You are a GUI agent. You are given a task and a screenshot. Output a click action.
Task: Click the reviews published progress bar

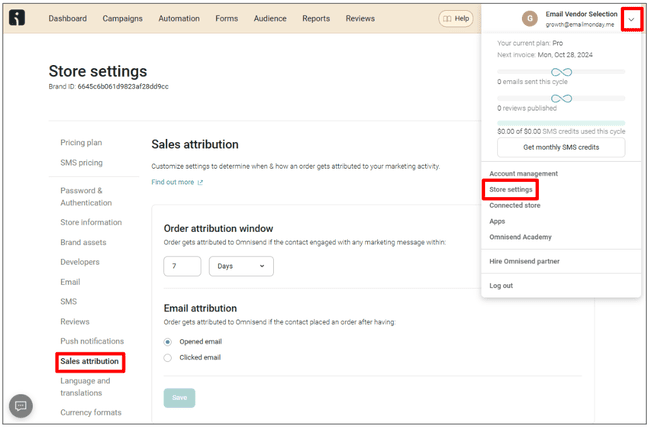[x=561, y=99]
